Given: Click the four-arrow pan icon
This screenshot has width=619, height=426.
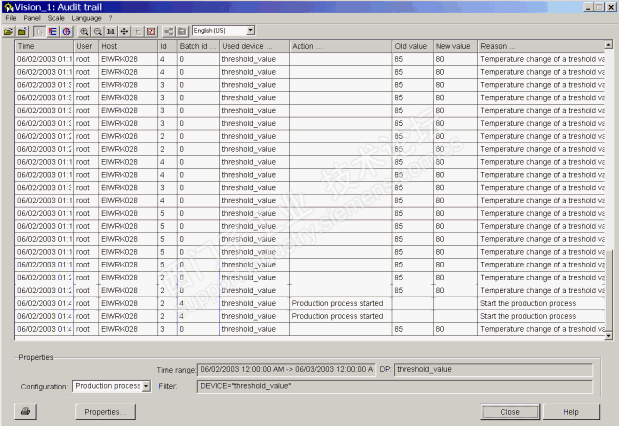Looking at the screenshot, I should tap(124, 32).
